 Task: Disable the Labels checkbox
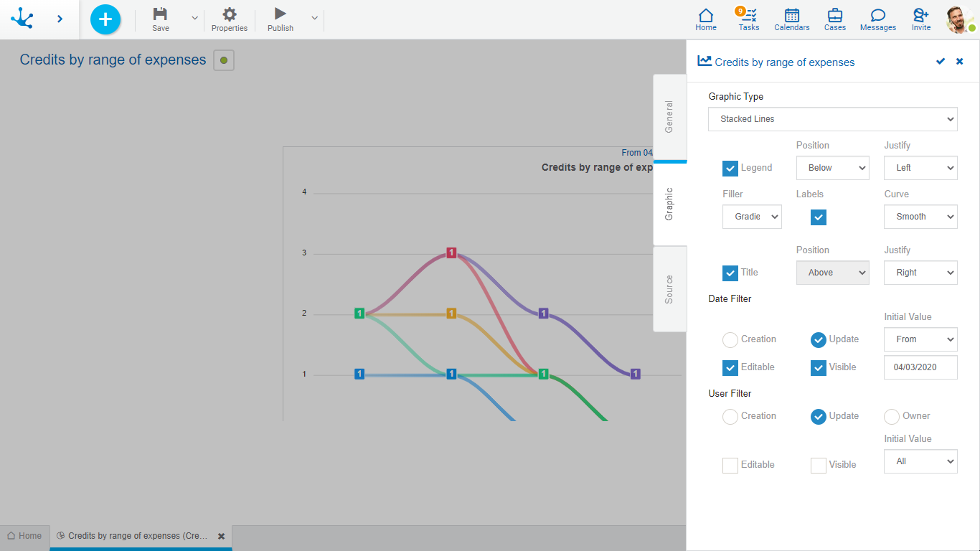pos(819,217)
